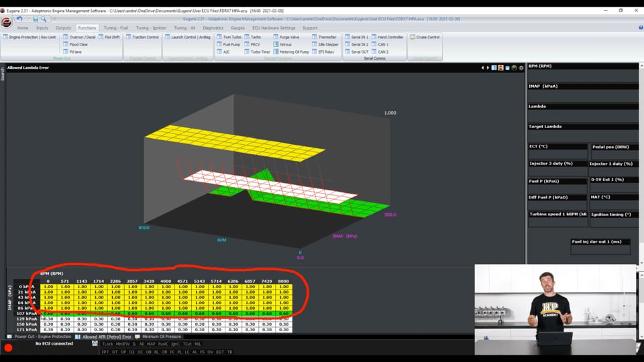Open Fuel Pump function

pos(228,44)
